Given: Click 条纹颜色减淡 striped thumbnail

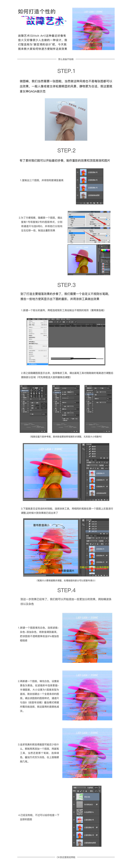Looking at the screenshot, I should click(80, 805).
